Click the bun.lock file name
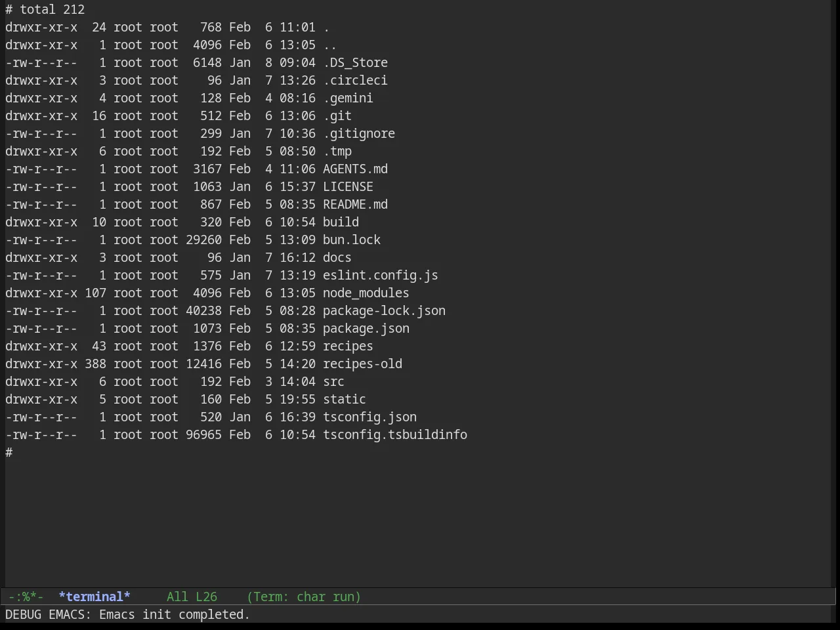The image size is (840, 630). coord(352,240)
